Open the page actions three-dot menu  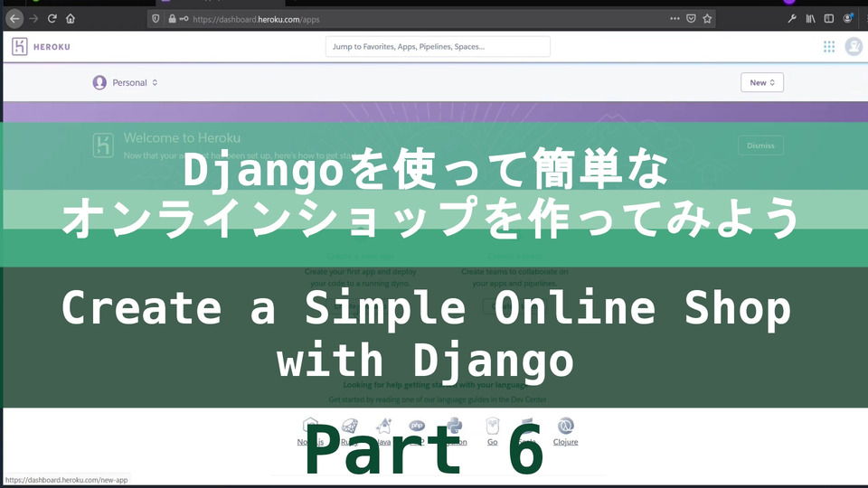click(675, 19)
